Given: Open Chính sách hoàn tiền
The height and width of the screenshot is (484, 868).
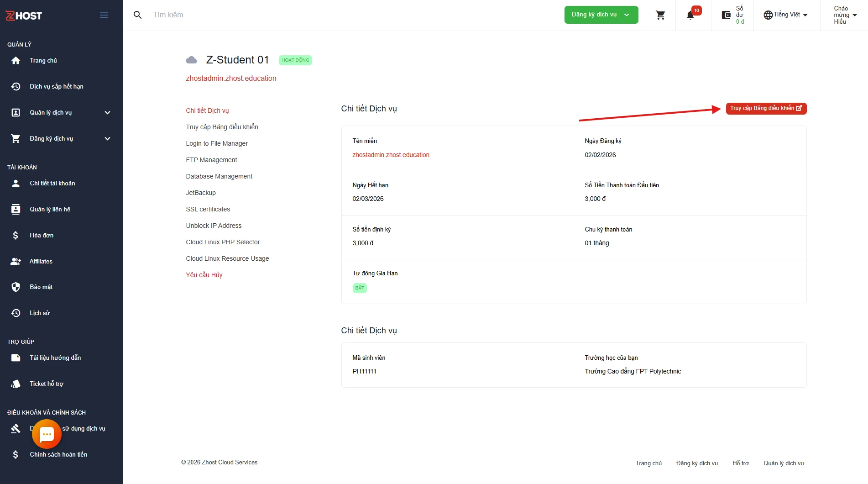Looking at the screenshot, I should tap(58, 455).
